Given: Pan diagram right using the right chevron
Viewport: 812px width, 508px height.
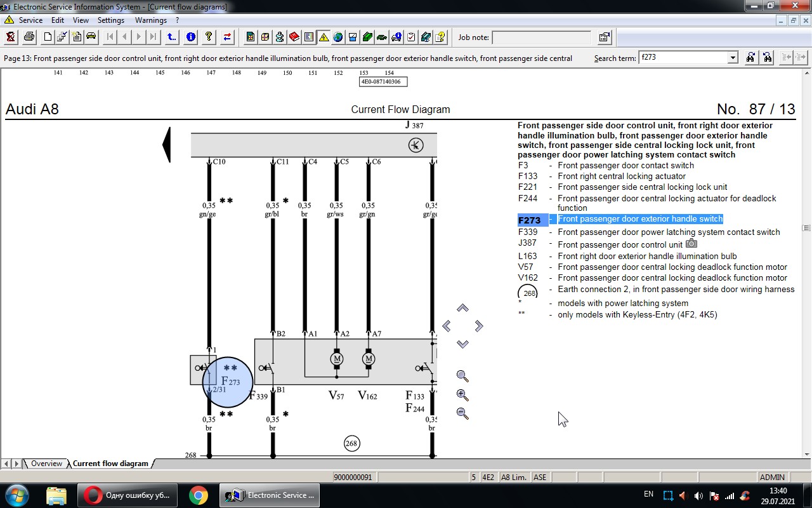Looking at the screenshot, I should click(479, 326).
